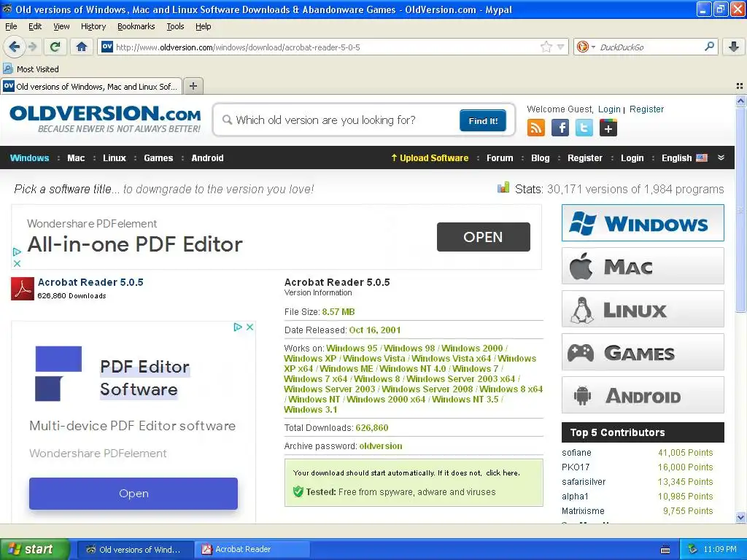Open the URL history dropdown arrow
The height and width of the screenshot is (560, 747).
561,47
